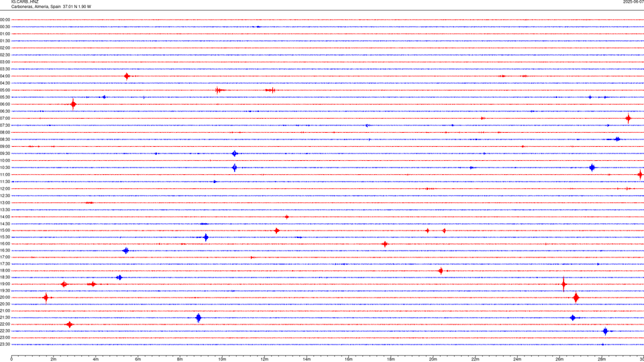This screenshot has width=644, height=362.
Task: Click the 2m axis tick label
Action: (x=54, y=359)
